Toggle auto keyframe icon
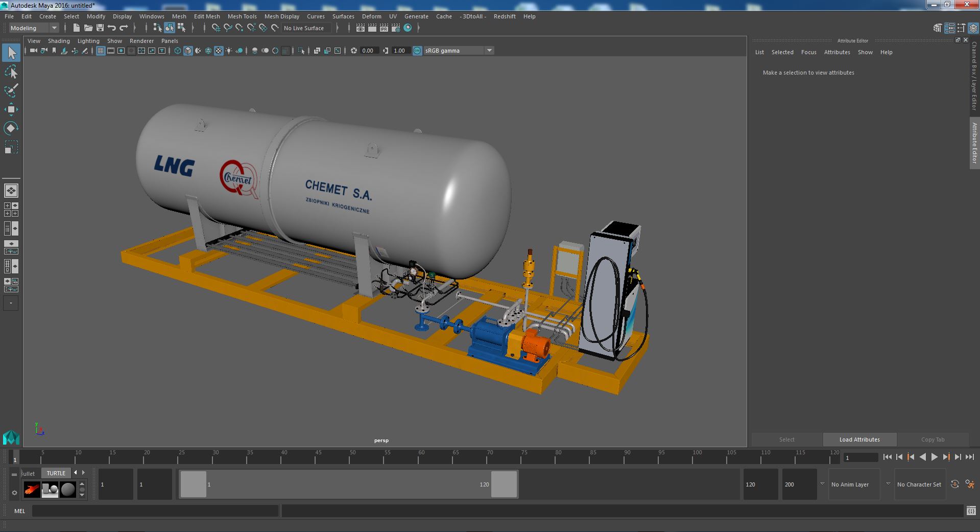The image size is (980, 532). (954, 484)
